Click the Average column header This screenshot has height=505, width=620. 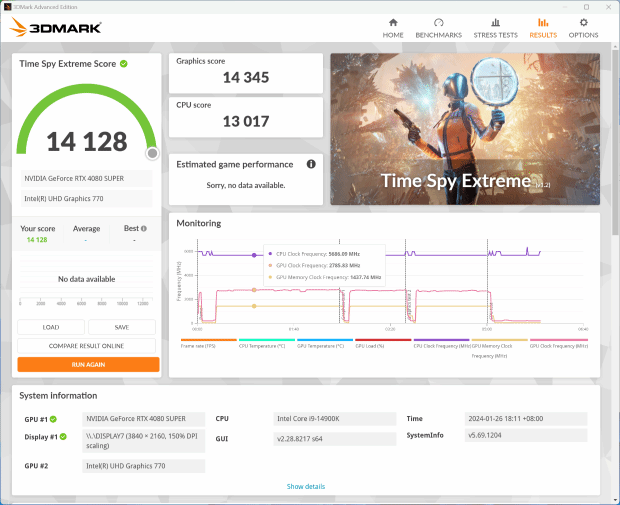(86, 229)
